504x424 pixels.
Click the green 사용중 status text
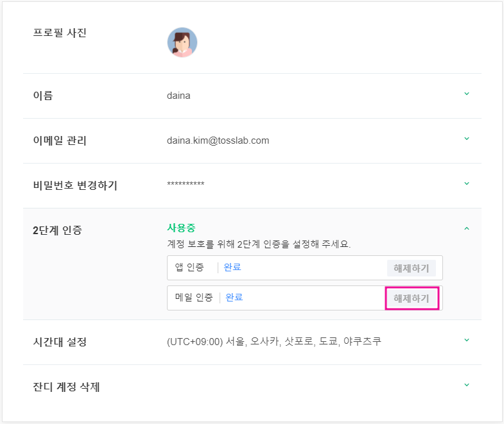point(181,228)
